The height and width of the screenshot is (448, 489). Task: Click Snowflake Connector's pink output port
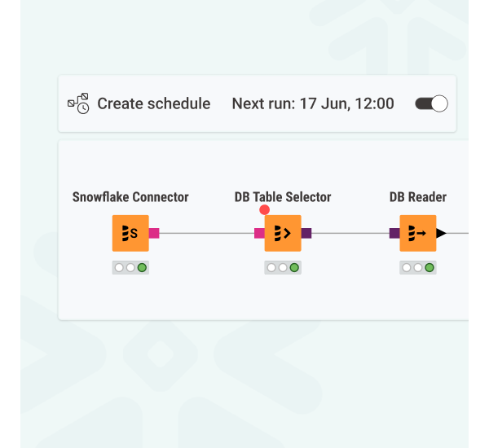coord(154,233)
